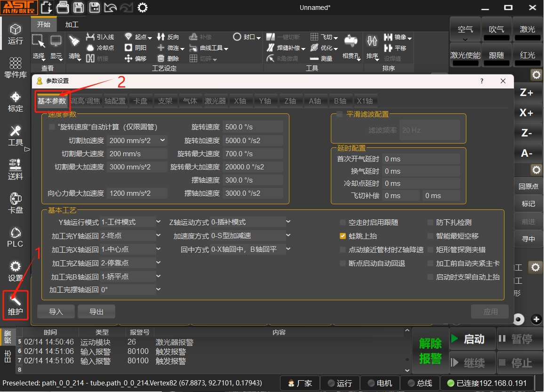Select the 卡盘 chuck sidebar icon
This screenshot has width=544, height=392.
click(x=15, y=203)
